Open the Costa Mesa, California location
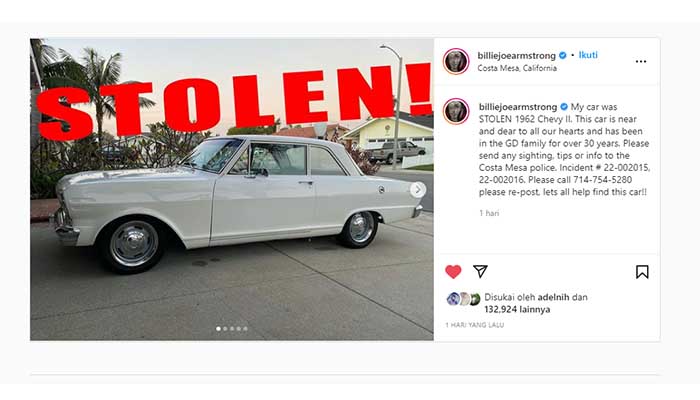 (x=517, y=68)
